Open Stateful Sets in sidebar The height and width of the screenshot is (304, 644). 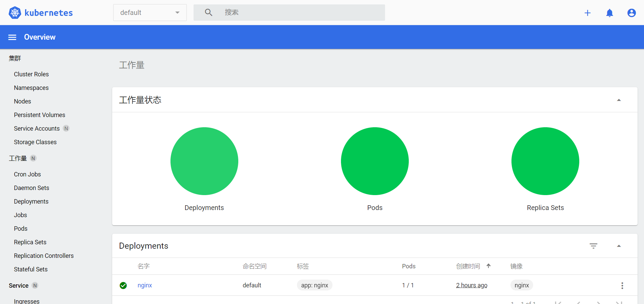click(31, 269)
